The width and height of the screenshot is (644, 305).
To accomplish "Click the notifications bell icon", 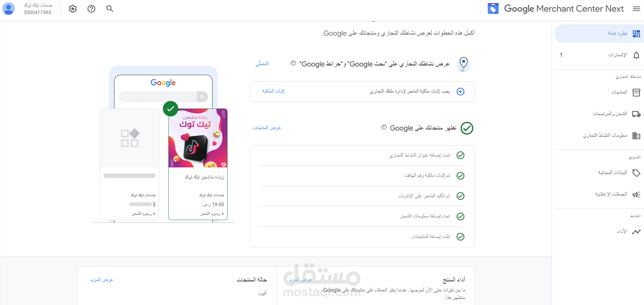I will (x=636, y=55).
